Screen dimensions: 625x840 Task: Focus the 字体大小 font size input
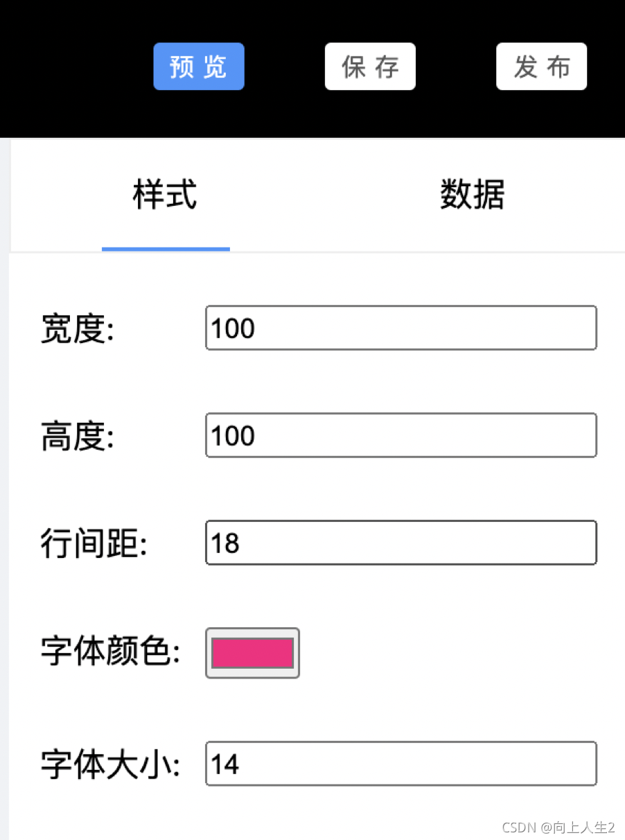[x=400, y=763]
